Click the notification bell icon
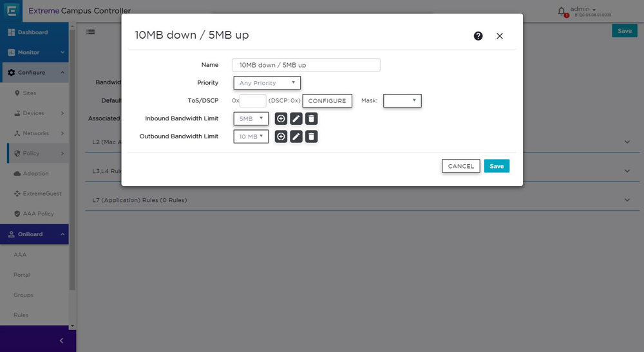The width and height of the screenshot is (644, 352). 562,12
